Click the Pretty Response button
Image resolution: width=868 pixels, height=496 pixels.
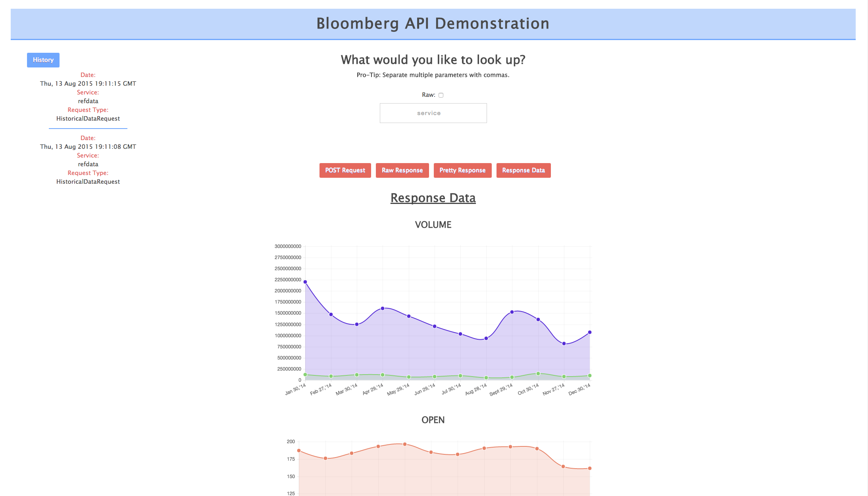tap(462, 170)
